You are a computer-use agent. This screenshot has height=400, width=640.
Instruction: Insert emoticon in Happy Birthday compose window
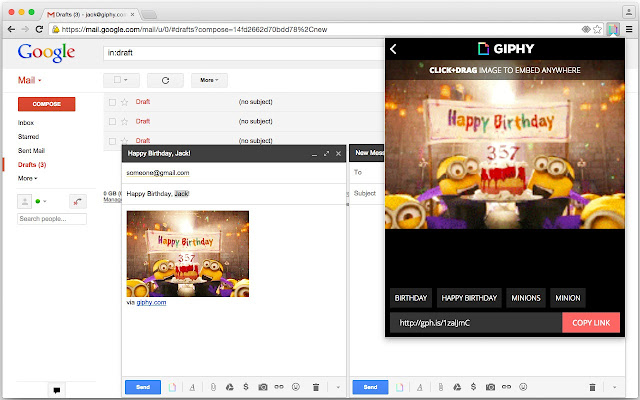(296, 387)
